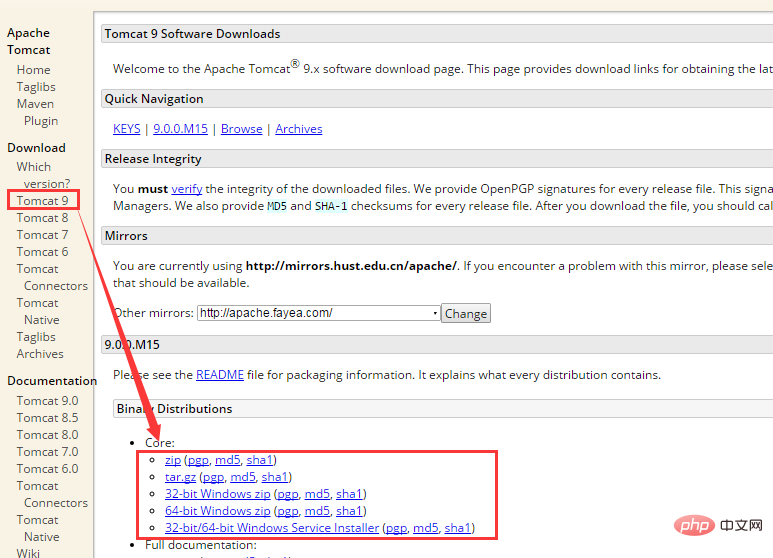The height and width of the screenshot is (558, 773).
Task: Click the 'Quick Navigation' section heading
Action: 154,99
